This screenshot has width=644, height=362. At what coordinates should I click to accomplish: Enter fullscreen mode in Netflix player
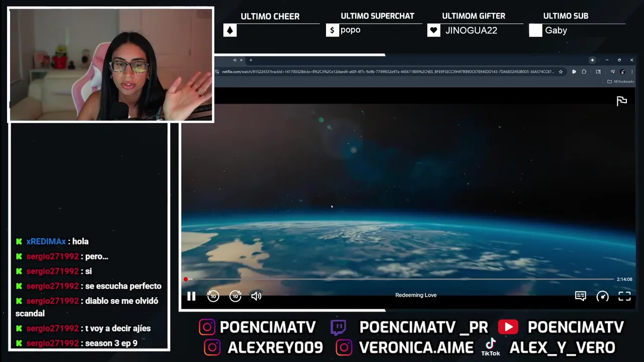pyautogui.click(x=624, y=296)
